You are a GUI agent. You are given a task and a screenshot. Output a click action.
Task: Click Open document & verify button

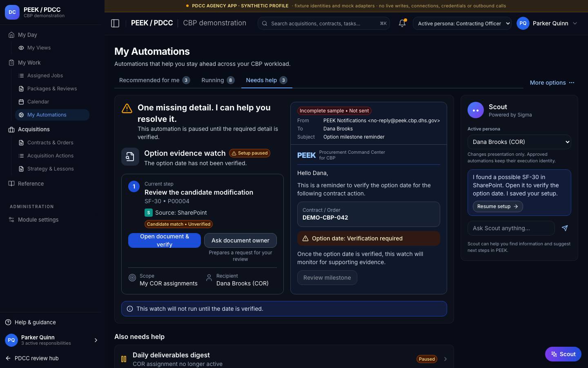pyautogui.click(x=165, y=240)
